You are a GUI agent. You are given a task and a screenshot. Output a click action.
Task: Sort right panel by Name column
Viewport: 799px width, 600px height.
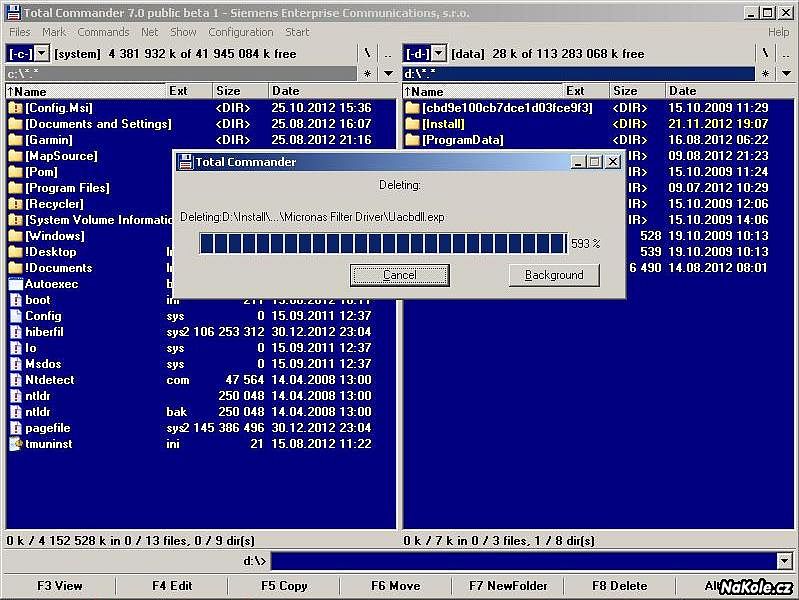[483, 91]
